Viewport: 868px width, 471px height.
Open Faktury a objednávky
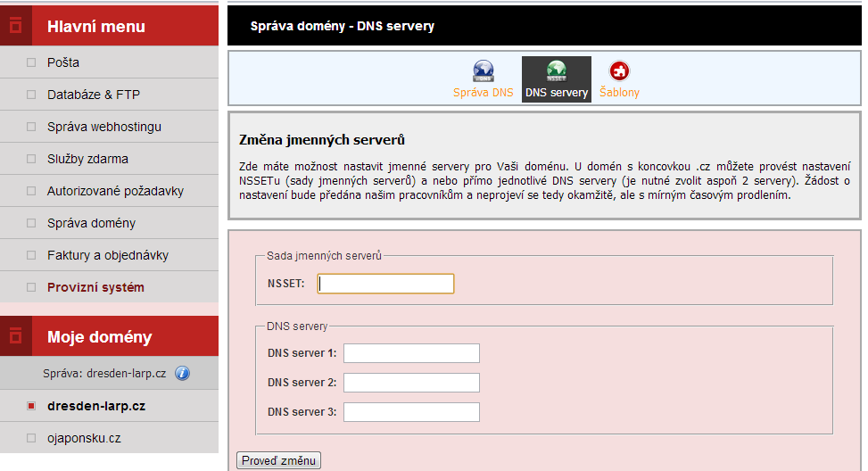coord(108,255)
